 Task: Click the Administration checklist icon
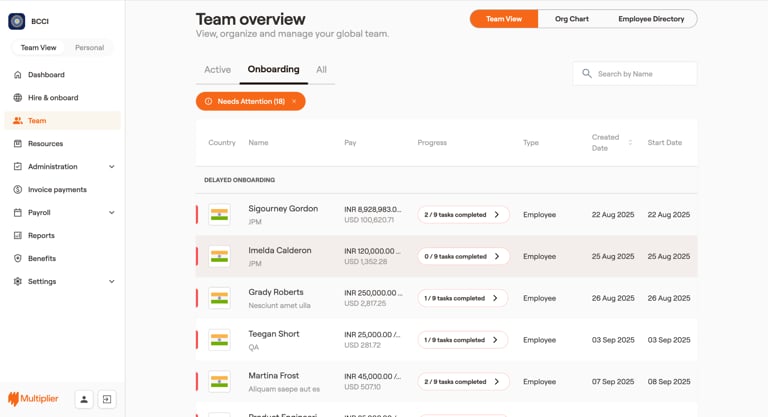[18, 167]
